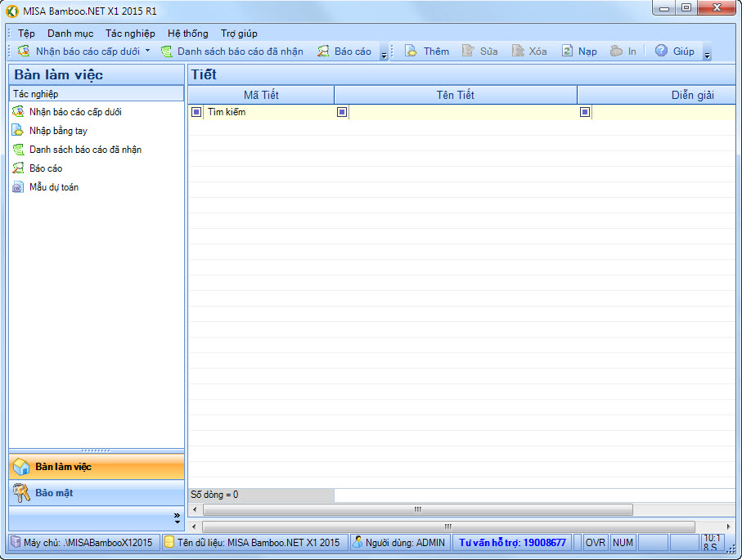Click the OVR status bar indicator
The height and width of the screenshot is (560, 742).
pyautogui.click(x=596, y=543)
